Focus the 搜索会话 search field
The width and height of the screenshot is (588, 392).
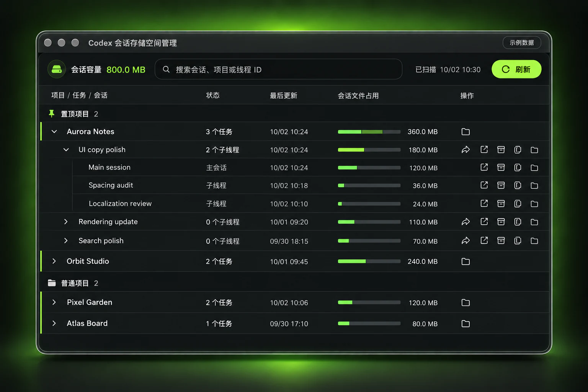[278, 69]
